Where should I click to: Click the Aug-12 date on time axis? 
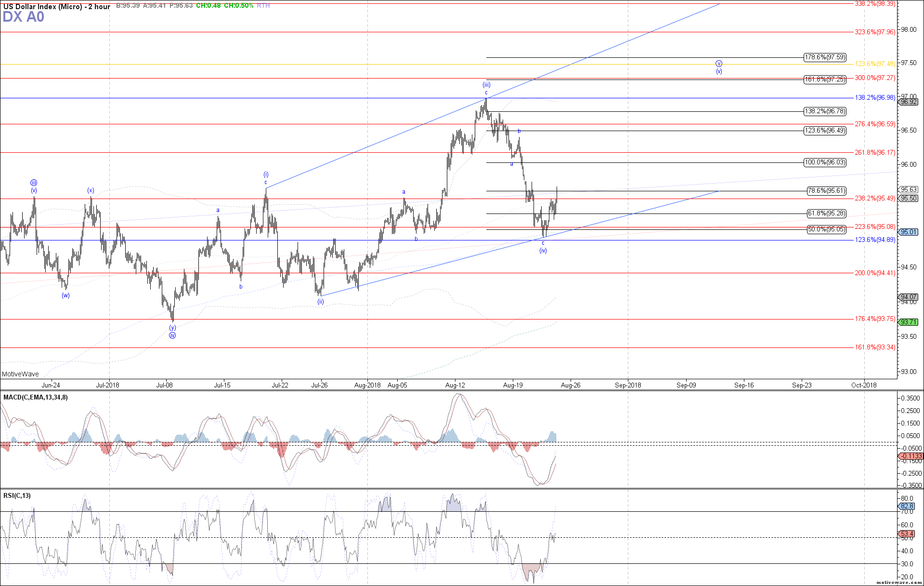pos(455,385)
